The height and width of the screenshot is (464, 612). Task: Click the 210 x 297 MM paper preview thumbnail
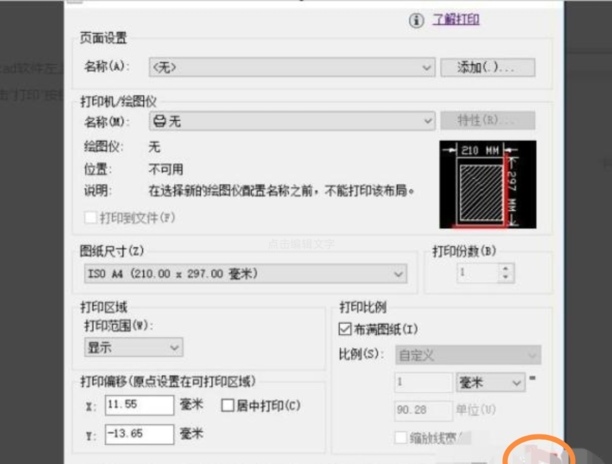487,184
